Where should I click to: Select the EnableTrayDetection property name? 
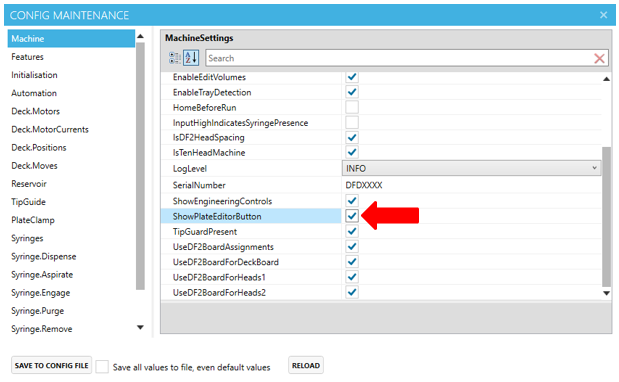tap(212, 92)
